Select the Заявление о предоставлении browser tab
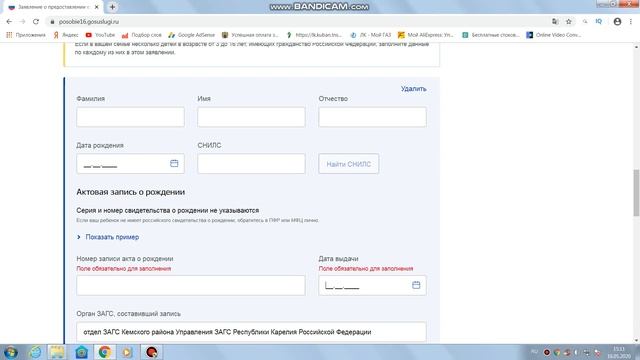The height and width of the screenshot is (360, 640). tap(53, 7)
